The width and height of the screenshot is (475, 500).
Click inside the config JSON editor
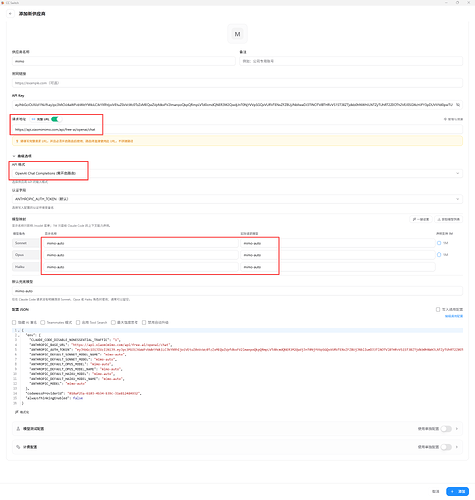tap(237, 367)
